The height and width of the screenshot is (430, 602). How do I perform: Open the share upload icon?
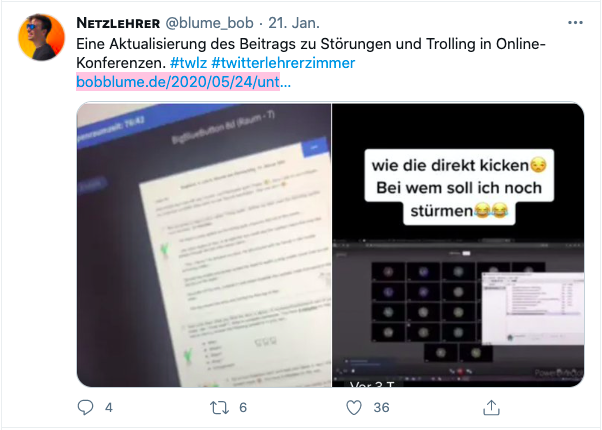[x=491, y=407]
